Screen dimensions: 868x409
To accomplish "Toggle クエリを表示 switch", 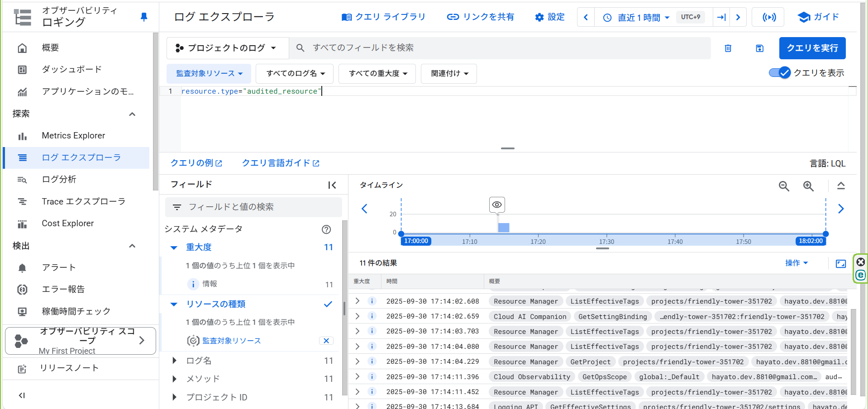I will click(779, 73).
